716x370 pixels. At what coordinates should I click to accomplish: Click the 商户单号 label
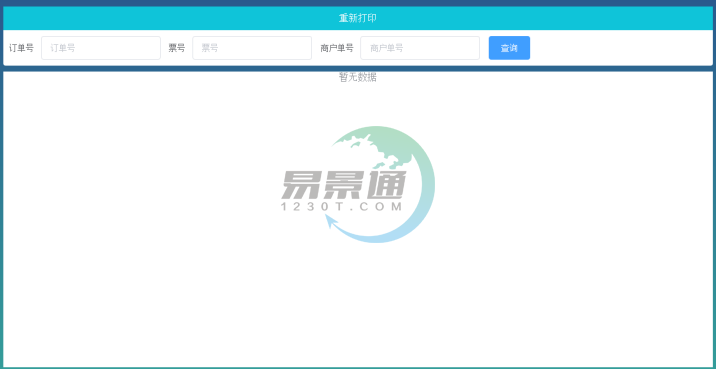click(337, 48)
